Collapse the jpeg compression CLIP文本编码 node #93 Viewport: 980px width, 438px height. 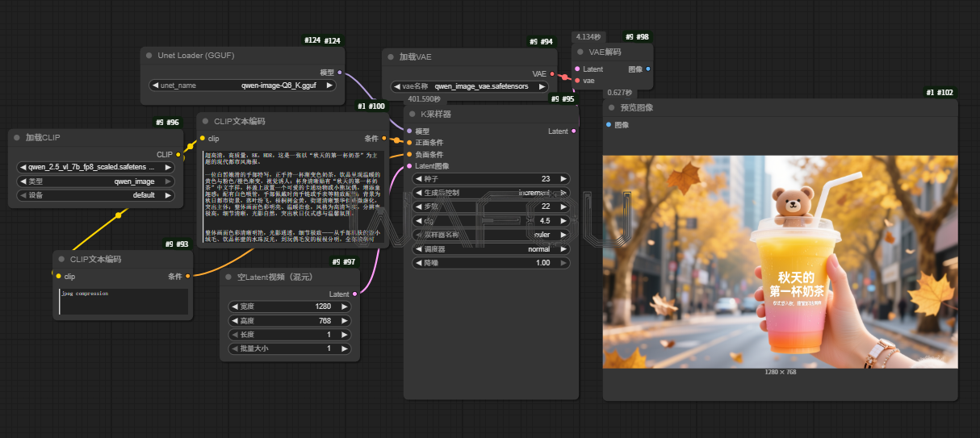point(61,260)
